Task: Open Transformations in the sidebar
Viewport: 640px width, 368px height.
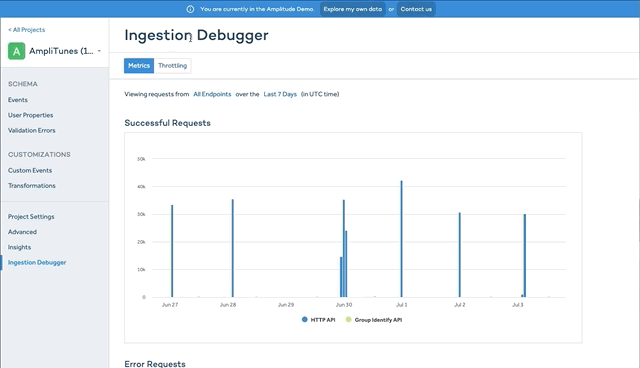Action: 32,186
